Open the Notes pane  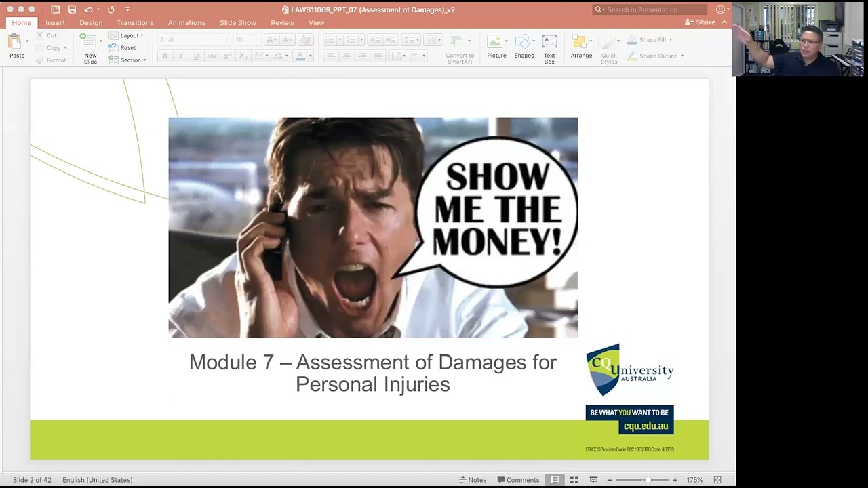tap(473, 480)
